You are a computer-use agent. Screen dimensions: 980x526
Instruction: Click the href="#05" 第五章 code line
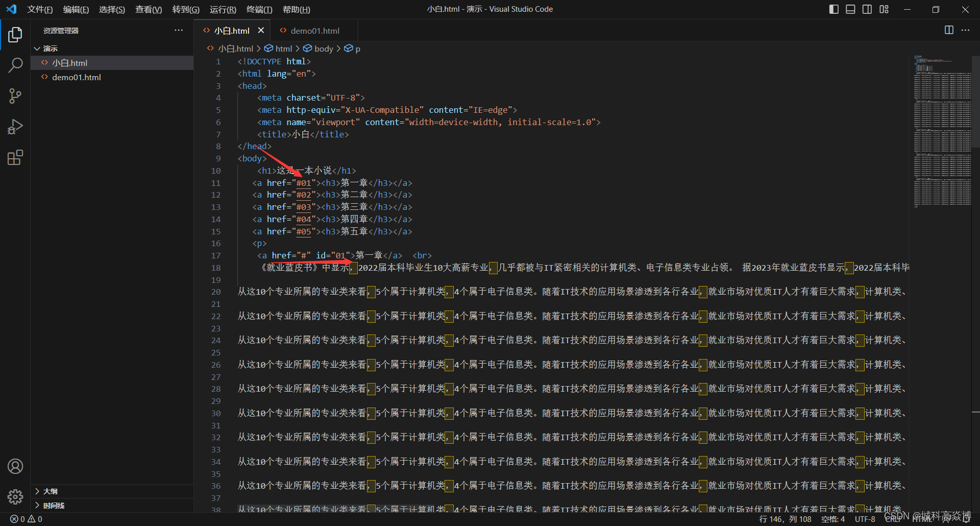332,231
